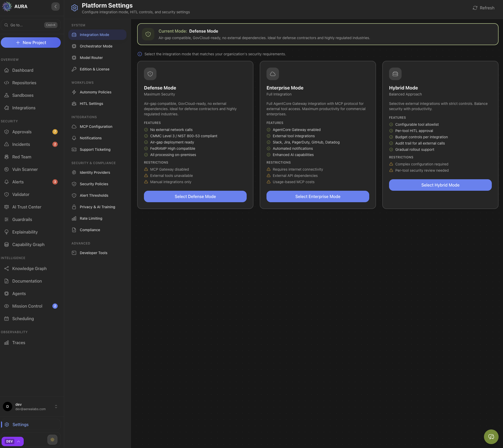The image size is (503, 448).
Task: Click the Integrations puzzle icon
Action: (x=7, y=108)
